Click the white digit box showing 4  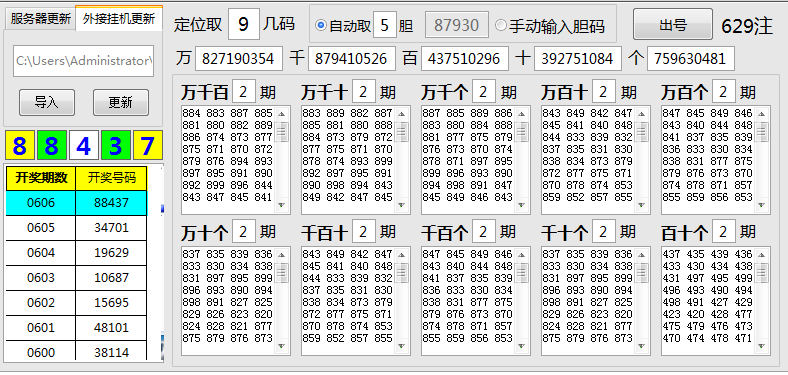(84, 146)
